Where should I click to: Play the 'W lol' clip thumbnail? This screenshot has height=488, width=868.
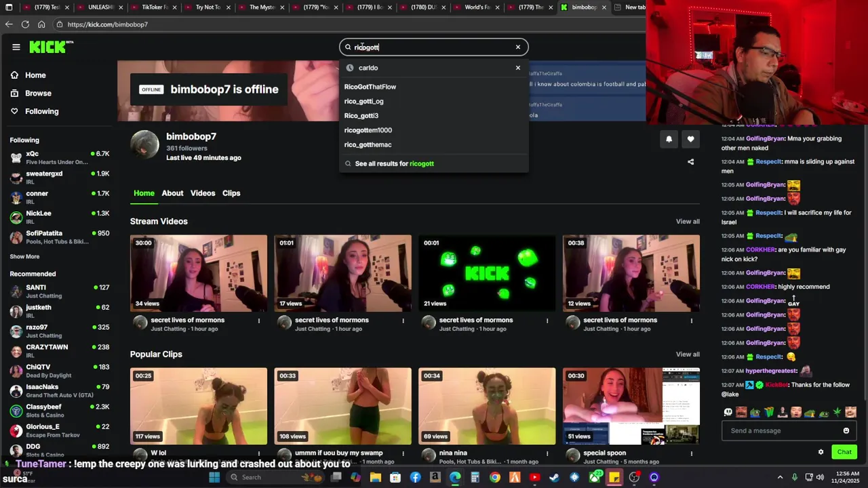(199, 406)
